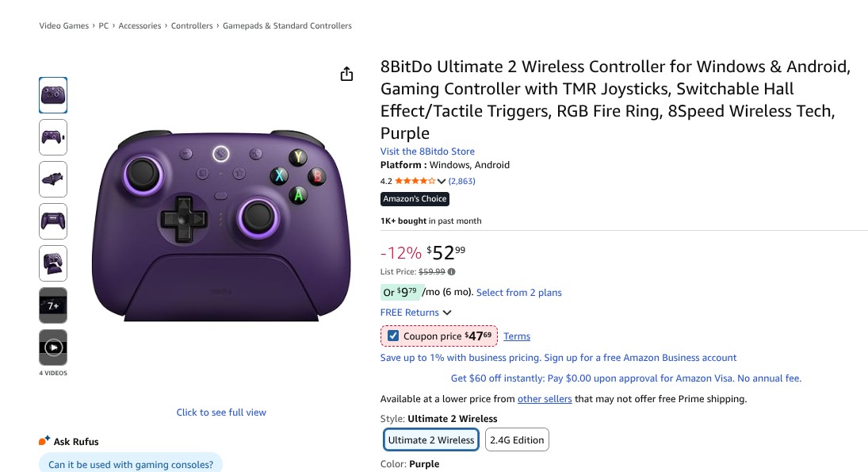Open the 7+ more images thumbnail
868x472 pixels.
point(53,305)
